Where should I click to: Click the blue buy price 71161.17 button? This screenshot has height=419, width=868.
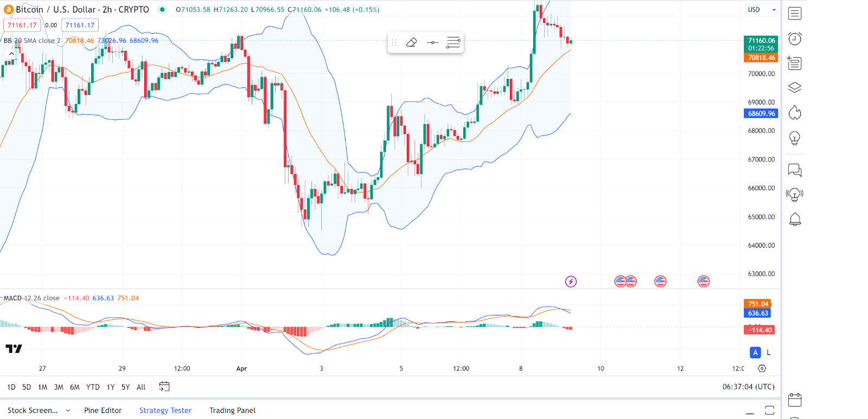(x=80, y=25)
